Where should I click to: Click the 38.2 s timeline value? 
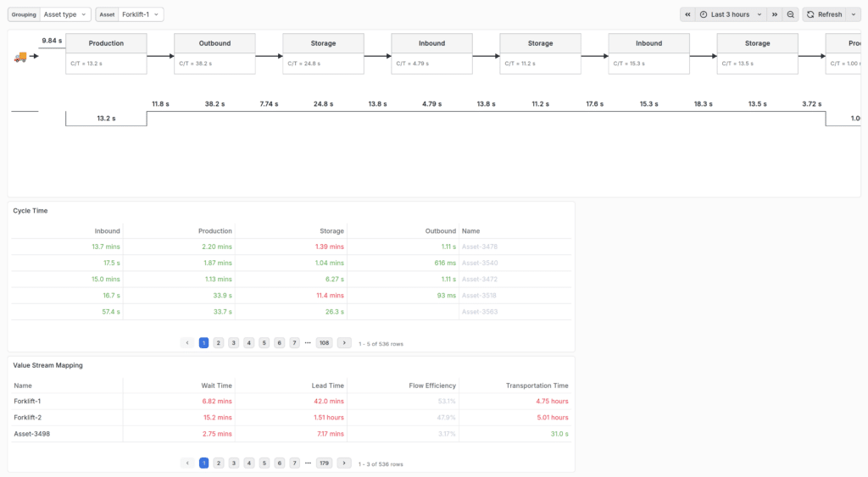coord(214,104)
